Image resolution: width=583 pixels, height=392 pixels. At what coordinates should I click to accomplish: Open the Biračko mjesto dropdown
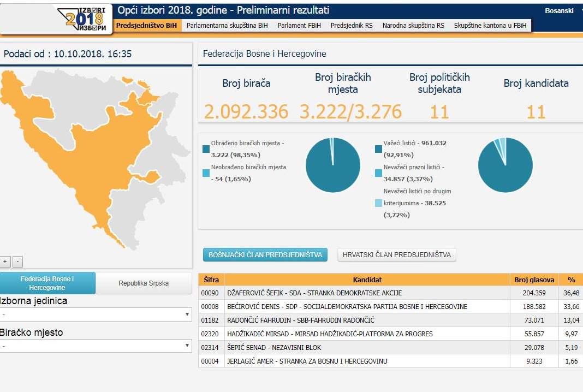pyautogui.click(x=96, y=346)
